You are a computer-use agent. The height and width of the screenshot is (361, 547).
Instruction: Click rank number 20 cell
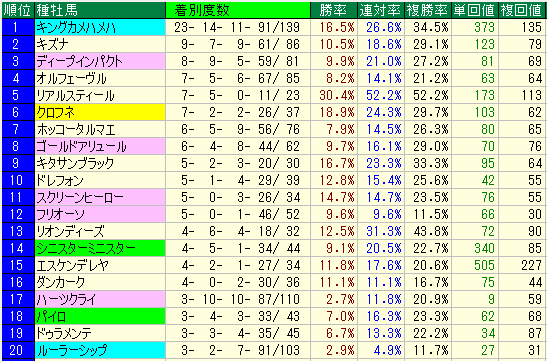(x=18, y=350)
